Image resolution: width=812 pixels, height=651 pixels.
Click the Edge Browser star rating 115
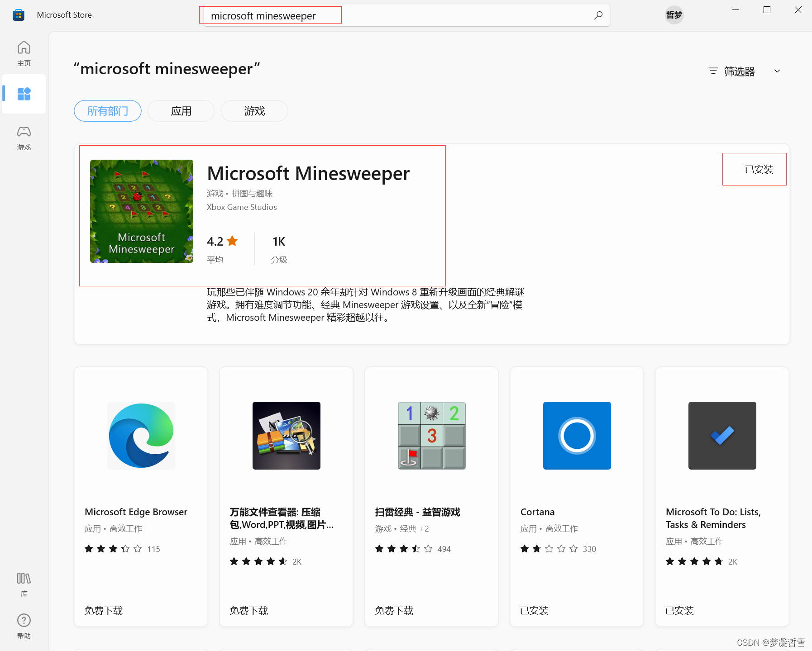(x=122, y=549)
